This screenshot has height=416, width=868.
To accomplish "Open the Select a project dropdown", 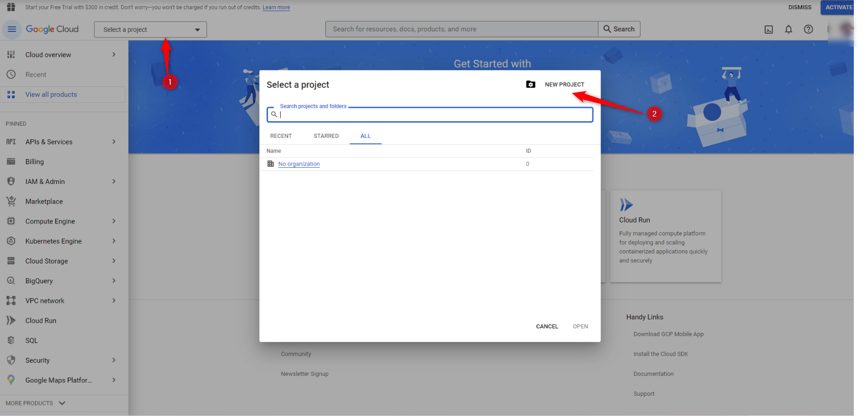I will tap(150, 29).
